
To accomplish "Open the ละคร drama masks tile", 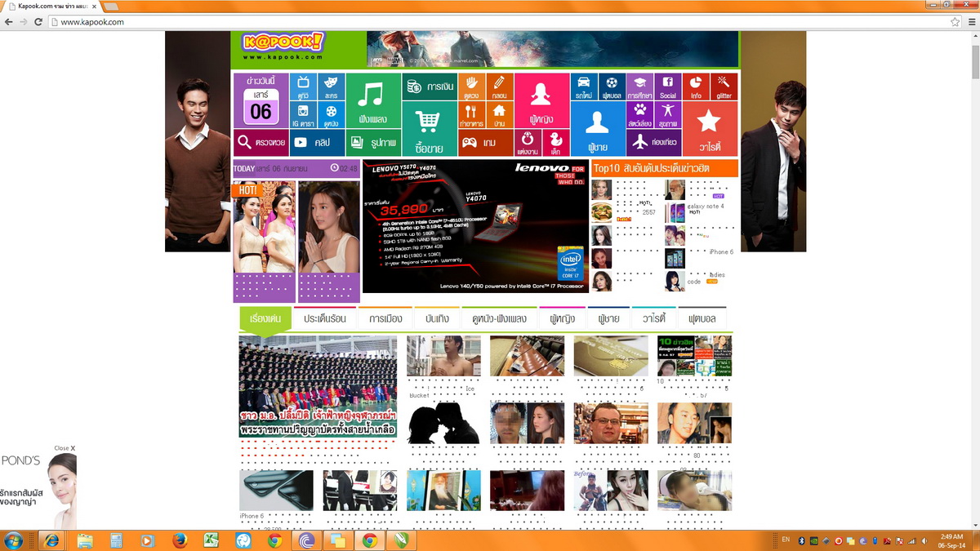I will [x=331, y=87].
